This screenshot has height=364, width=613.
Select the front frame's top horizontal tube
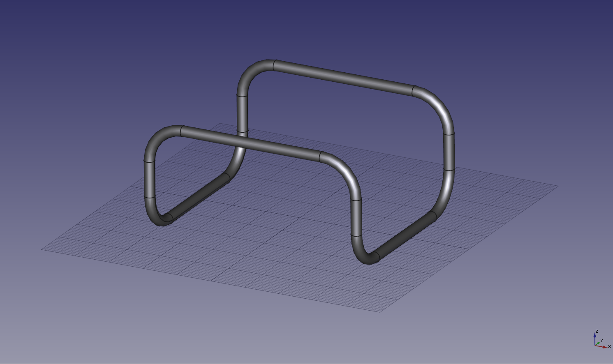point(250,143)
